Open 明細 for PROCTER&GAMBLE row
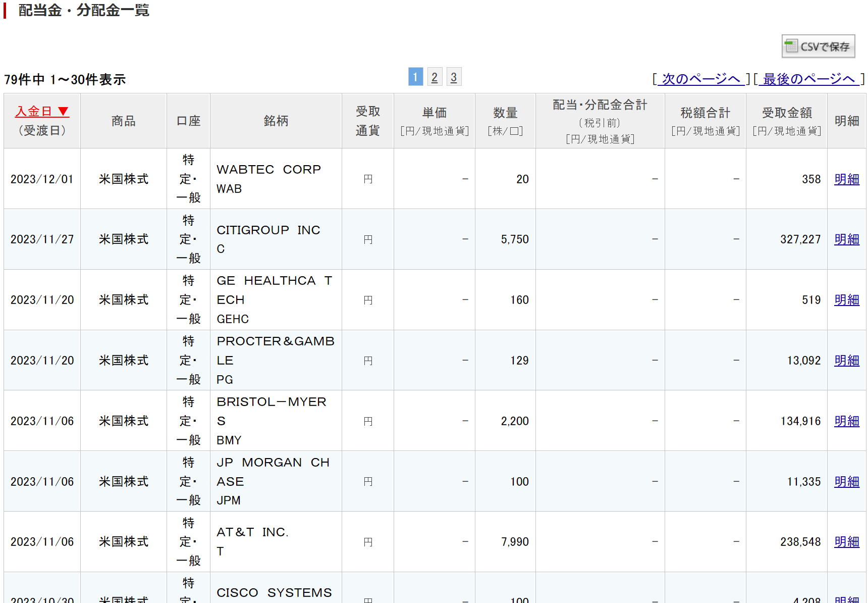 tap(846, 361)
